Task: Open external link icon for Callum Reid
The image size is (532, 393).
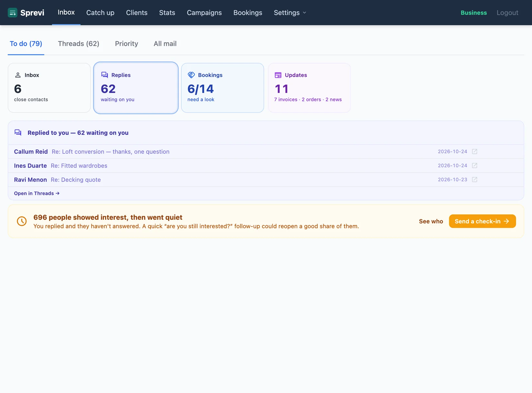Action: click(475, 152)
